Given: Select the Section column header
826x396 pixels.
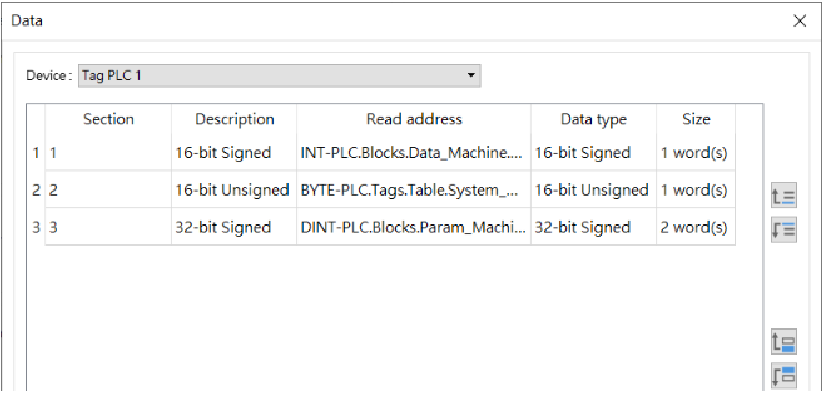Looking at the screenshot, I should pos(108,120).
